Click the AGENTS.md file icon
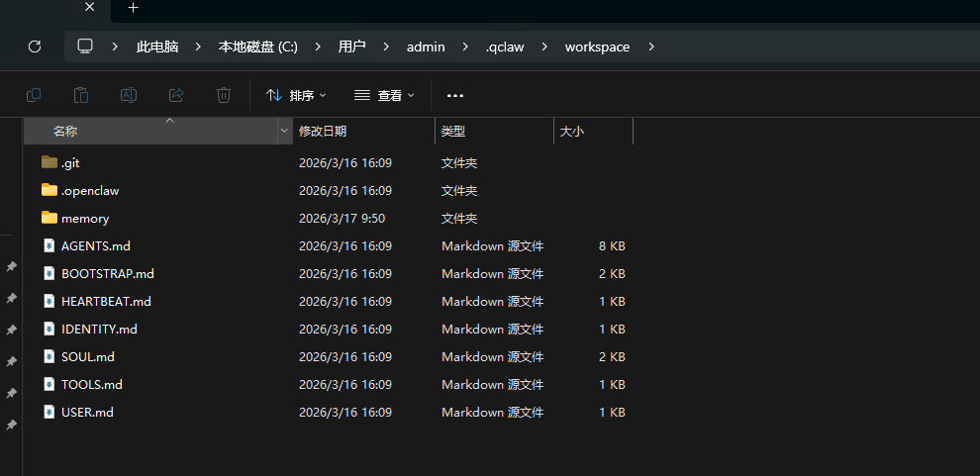 [49, 245]
